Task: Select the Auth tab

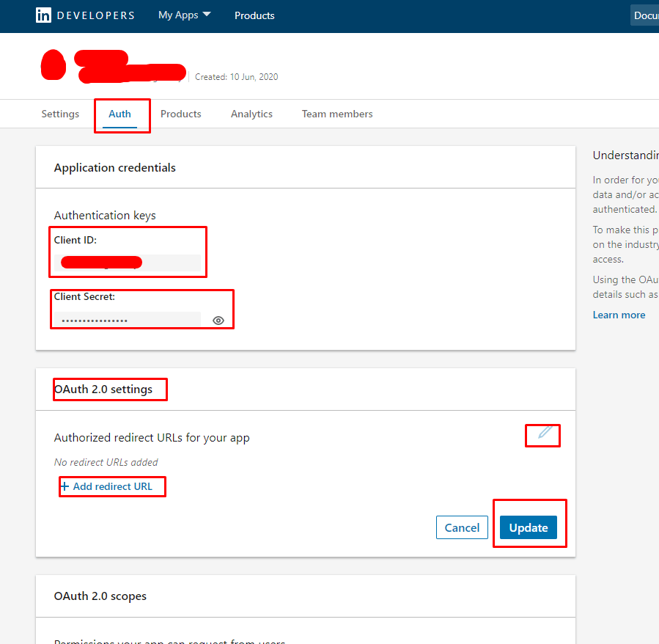Action: click(119, 114)
